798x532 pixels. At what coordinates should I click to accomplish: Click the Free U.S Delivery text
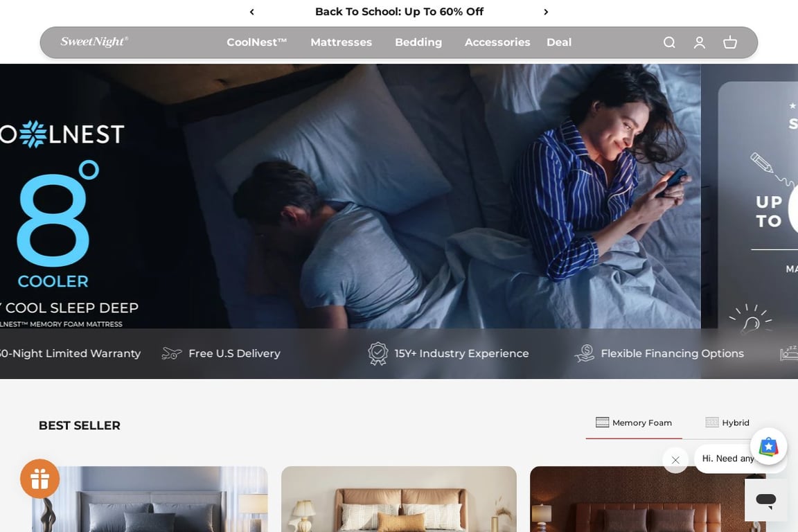coord(234,353)
